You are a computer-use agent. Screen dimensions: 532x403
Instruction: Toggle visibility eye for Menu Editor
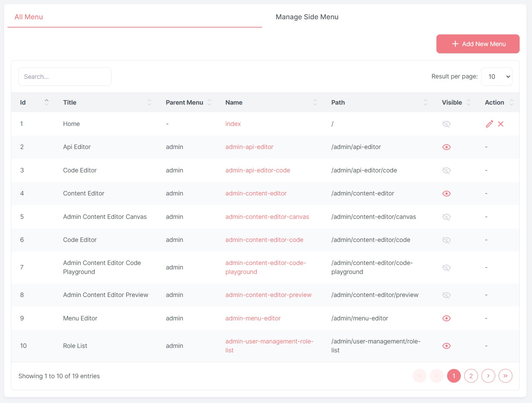446,318
